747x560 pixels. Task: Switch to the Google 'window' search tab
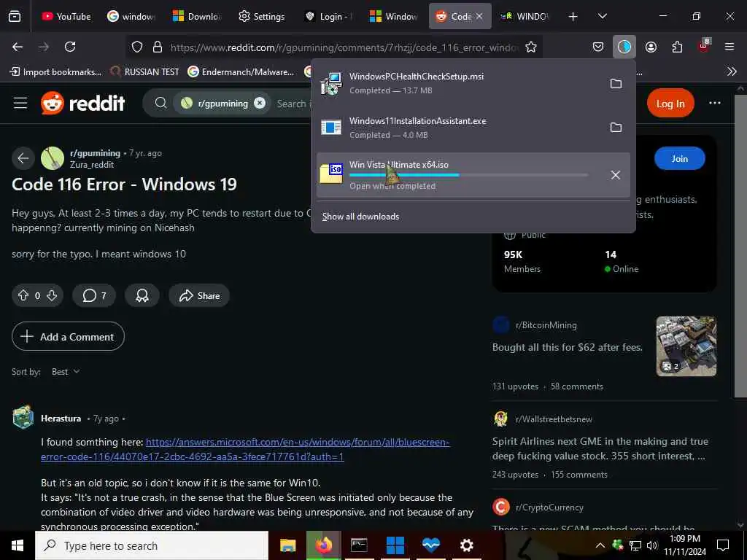[x=131, y=16]
